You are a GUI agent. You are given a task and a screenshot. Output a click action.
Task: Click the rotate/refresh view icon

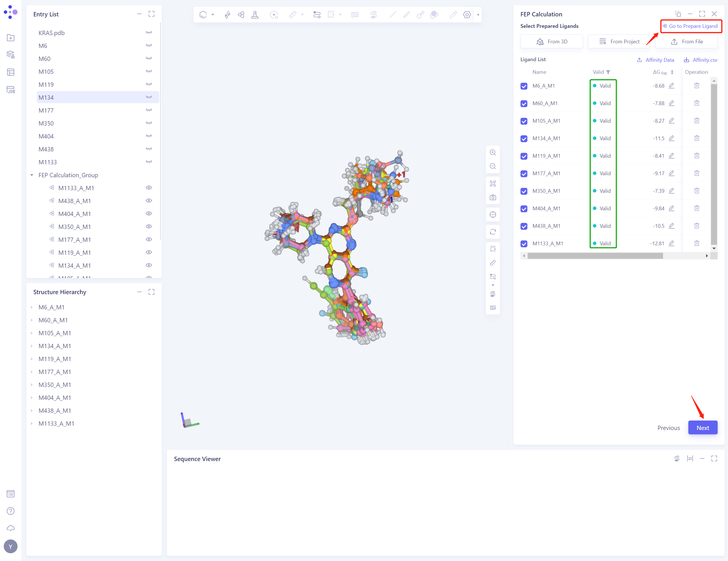[x=493, y=232]
